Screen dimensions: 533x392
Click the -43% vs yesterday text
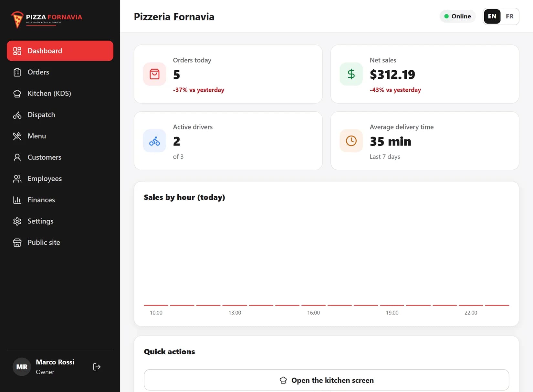pos(395,90)
